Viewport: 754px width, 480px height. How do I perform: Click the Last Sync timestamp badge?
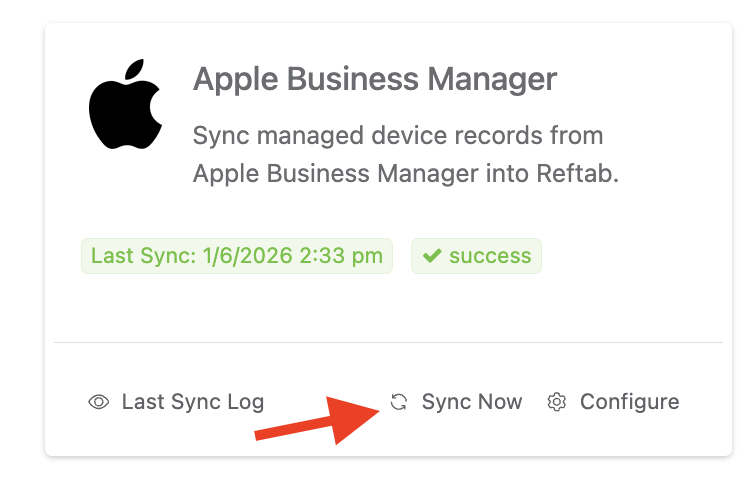[x=237, y=256]
